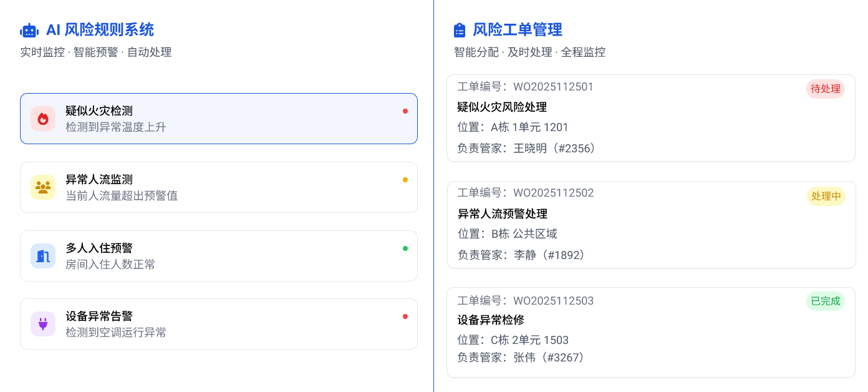The width and height of the screenshot is (868, 392).
Task: Click red status dot on 疑似火灾检测
Action: 405,111
